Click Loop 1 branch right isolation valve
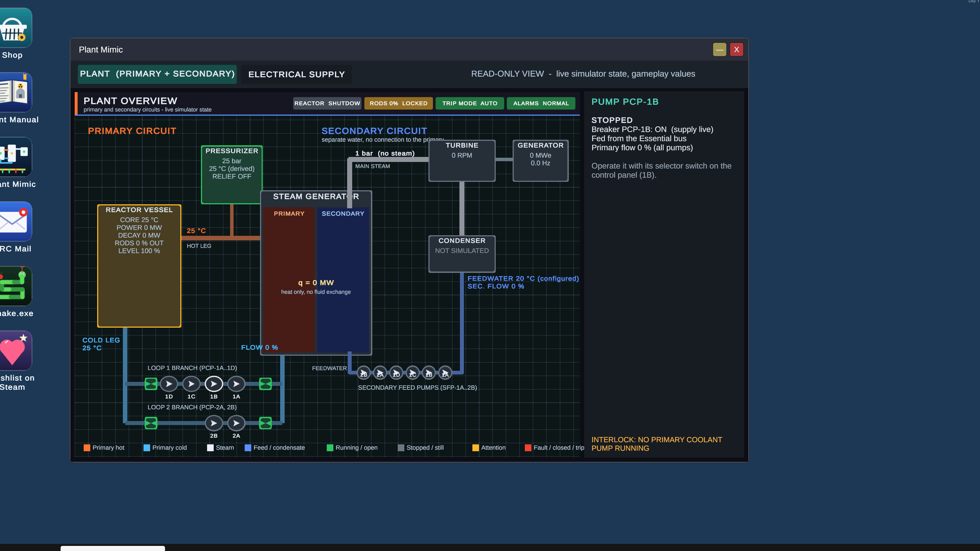 tap(265, 384)
